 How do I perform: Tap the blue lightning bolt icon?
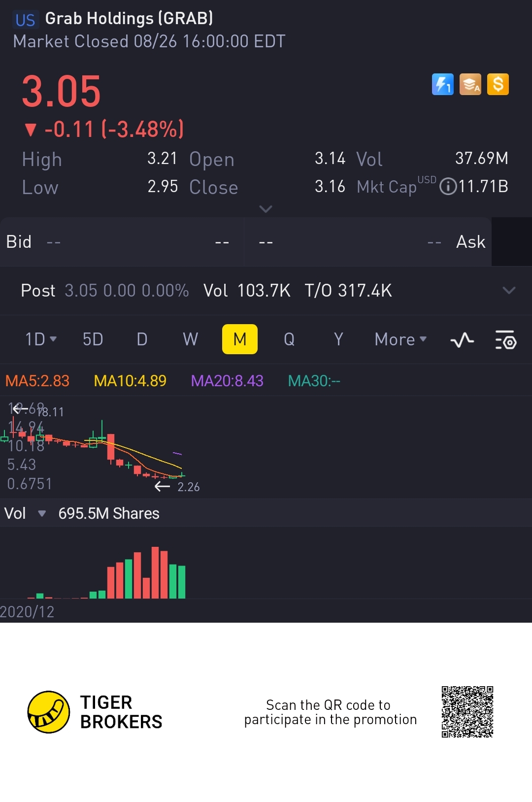point(442,84)
